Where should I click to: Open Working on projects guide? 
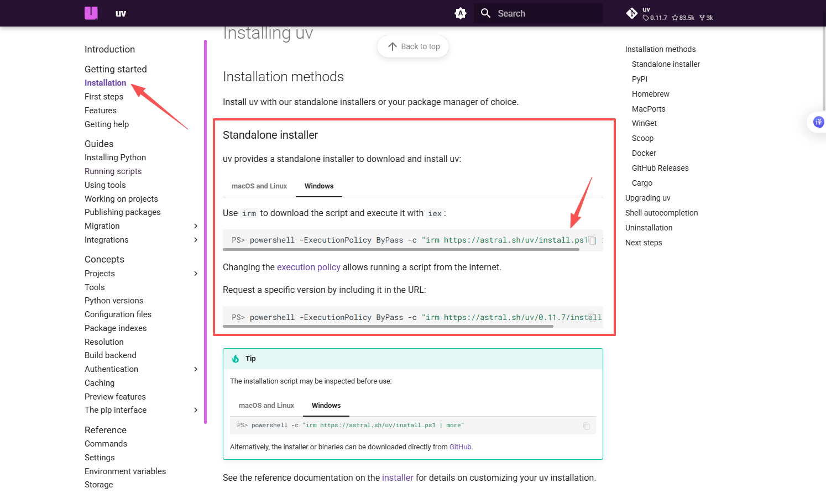click(x=121, y=199)
